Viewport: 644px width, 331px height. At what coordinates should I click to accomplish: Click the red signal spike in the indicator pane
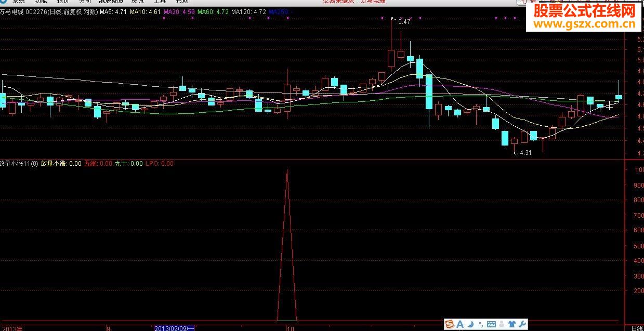pyautogui.click(x=287, y=244)
